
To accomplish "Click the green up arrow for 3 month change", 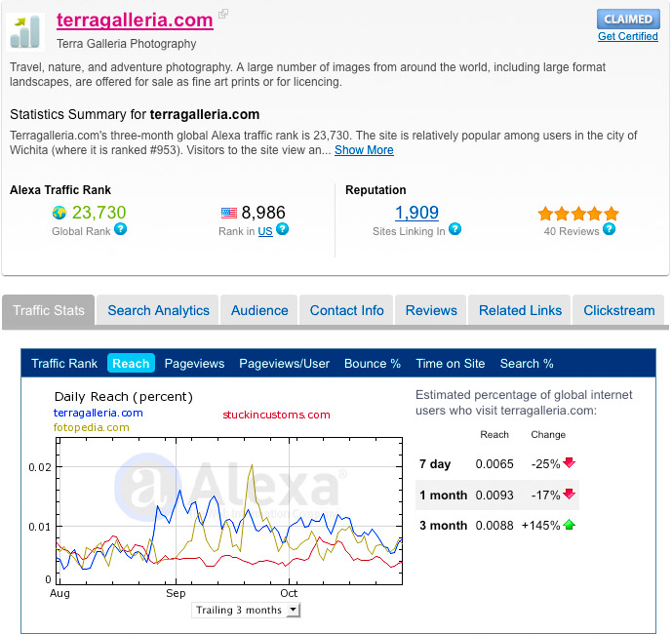I will pyautogui.click(x=570, y=525).
